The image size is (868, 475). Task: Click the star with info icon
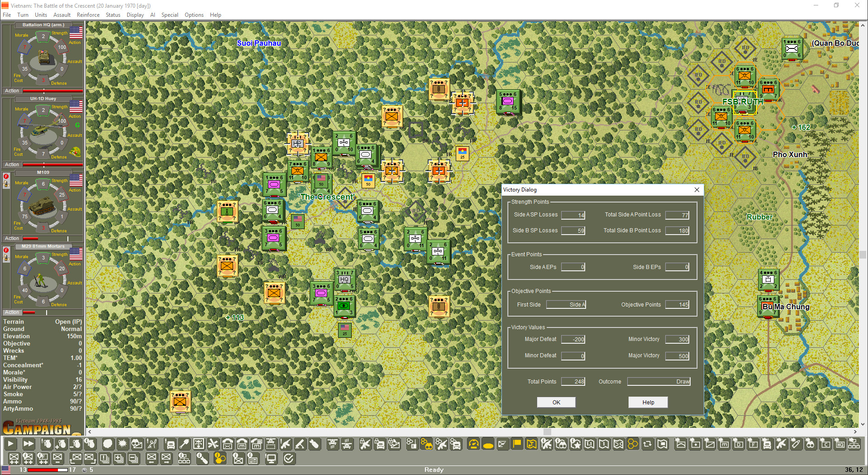[x=575, y=444]
